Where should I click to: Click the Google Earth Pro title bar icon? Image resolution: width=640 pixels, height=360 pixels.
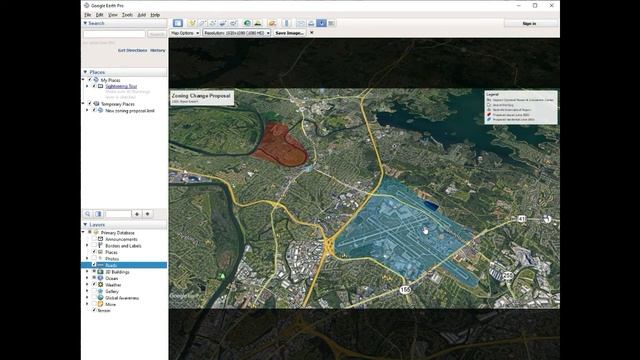pos(87,6)
